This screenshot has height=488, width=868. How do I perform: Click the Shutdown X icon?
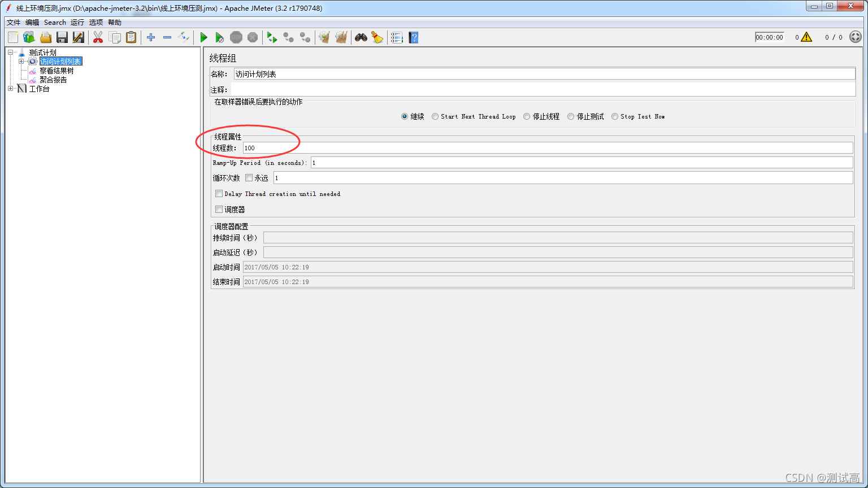tap(253, 37)
